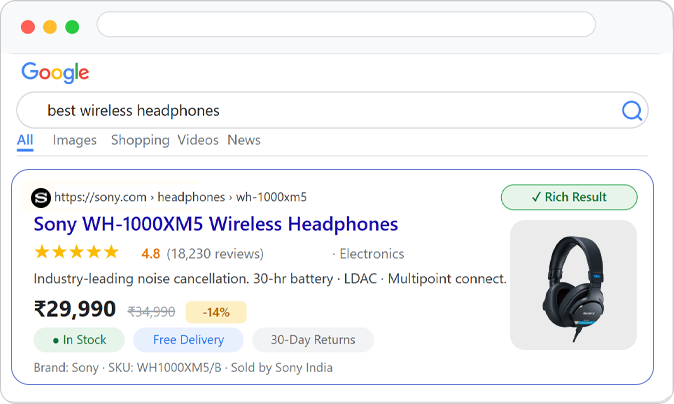Click the green maximize window dot
This screenshot has width=674, height=404.
pos(72,27)
